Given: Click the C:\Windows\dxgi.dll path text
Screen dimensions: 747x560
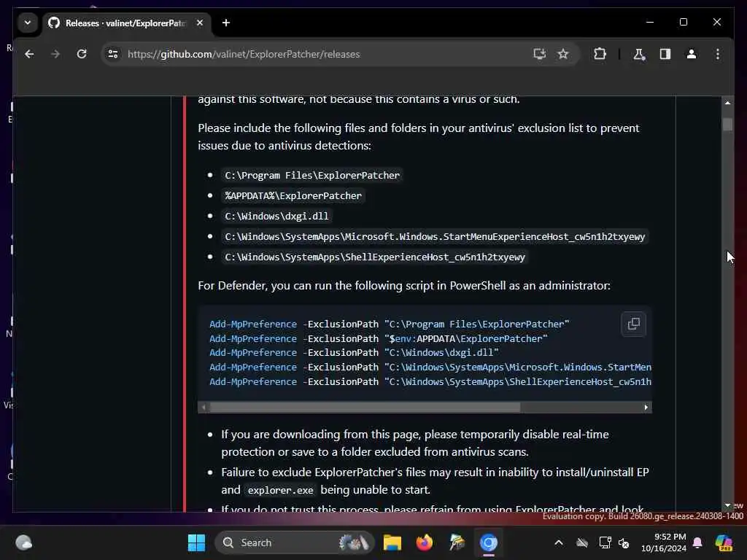Looking at the screenshot, I should click(x=276, y=216).
